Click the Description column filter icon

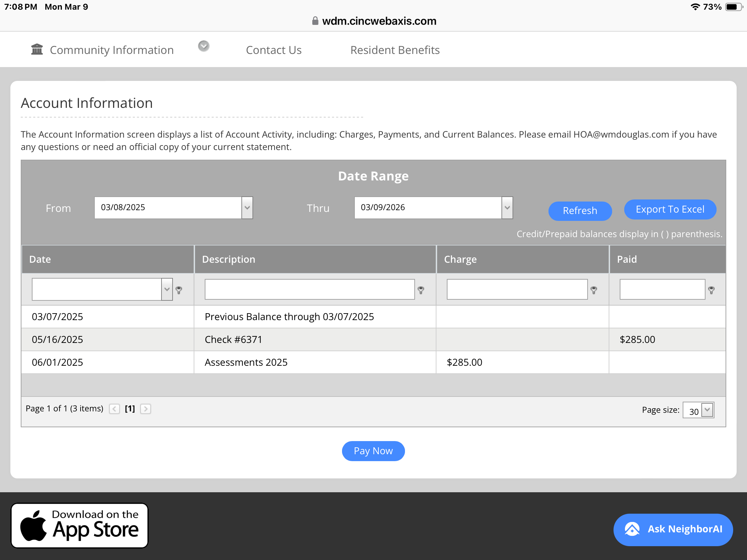(x=421, y=290)
